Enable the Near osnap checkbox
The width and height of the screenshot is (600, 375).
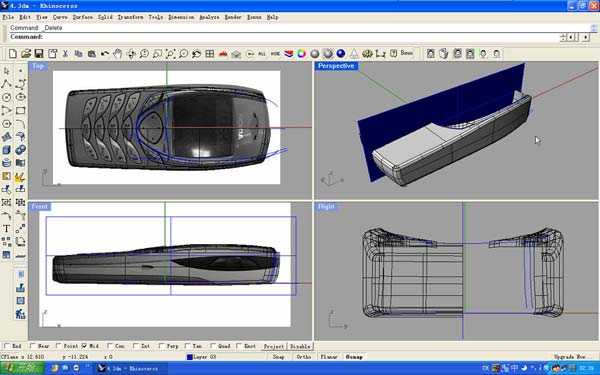(32, 346)
